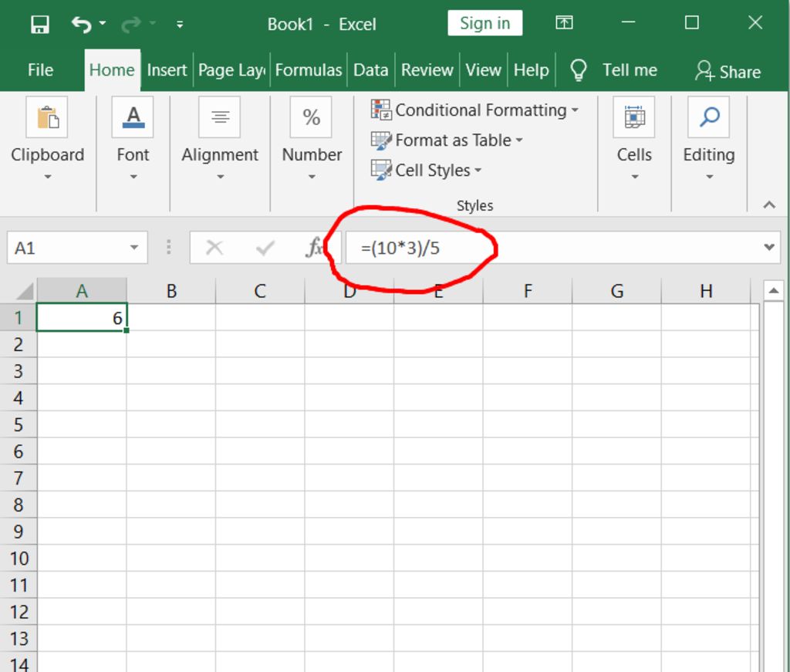Open the Undo history dropdown arrow
The height and width of the screenshot is (672, 790).
[103, 23]
